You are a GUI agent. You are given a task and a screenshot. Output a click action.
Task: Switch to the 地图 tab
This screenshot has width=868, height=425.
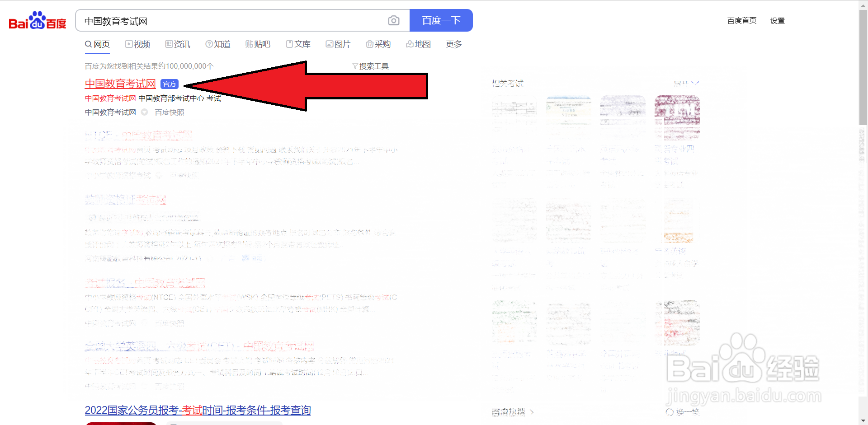click(418, 44)
